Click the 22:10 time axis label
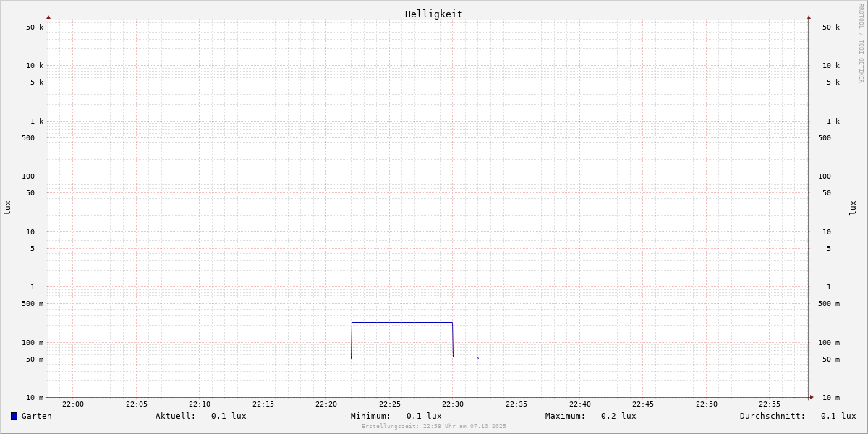 [200, 404]
